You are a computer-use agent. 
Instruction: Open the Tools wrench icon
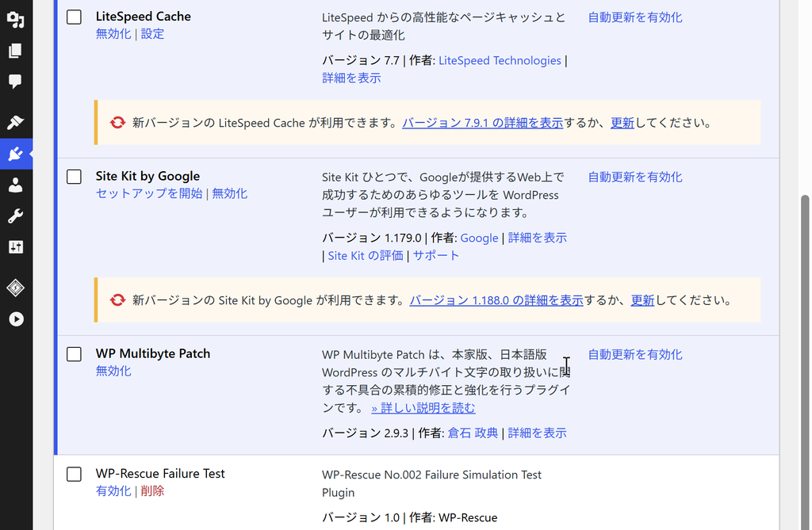(16, 215)
